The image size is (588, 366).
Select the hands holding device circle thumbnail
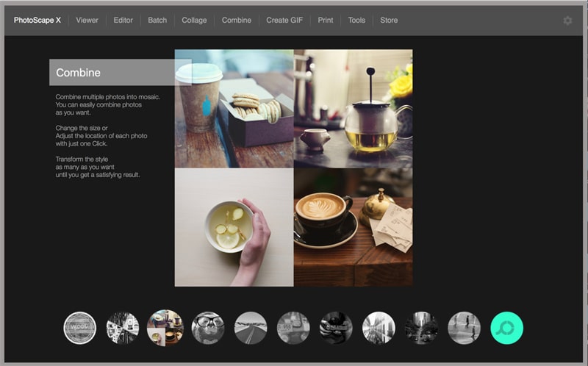tap(336, 328)
